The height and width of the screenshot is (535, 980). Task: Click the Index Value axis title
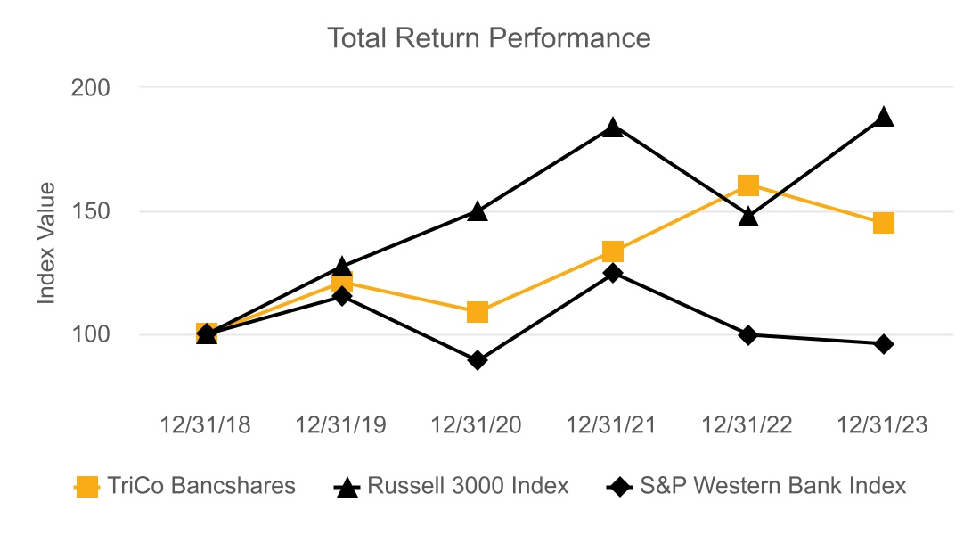[x=46, y=243]
